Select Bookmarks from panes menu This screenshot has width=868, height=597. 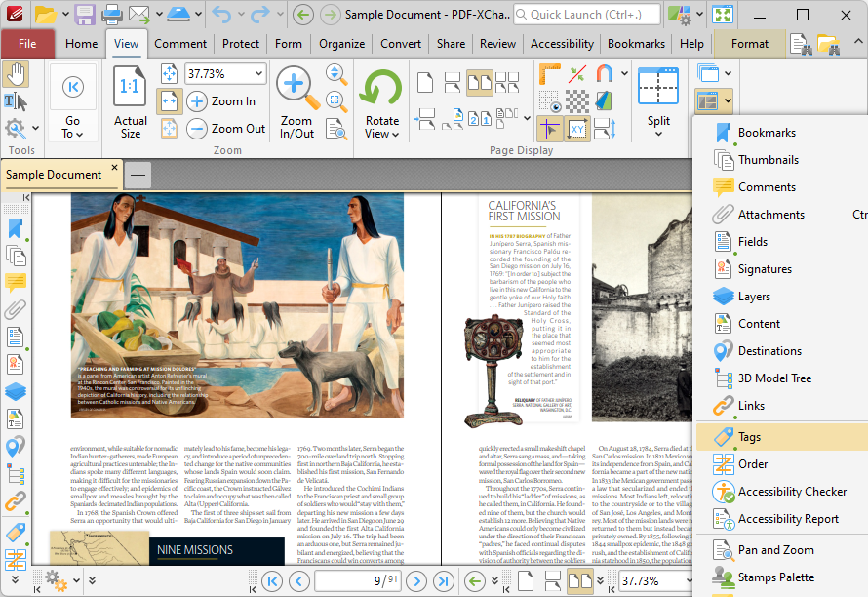click(x=767, y=133)
